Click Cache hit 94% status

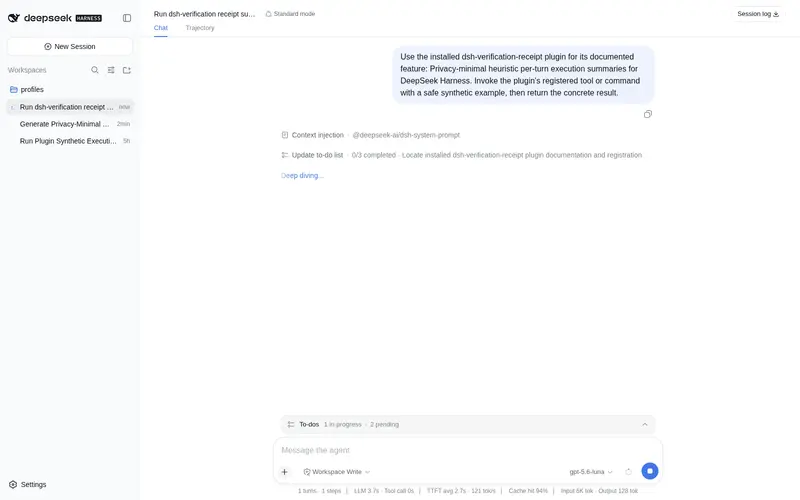click(528, 491)
